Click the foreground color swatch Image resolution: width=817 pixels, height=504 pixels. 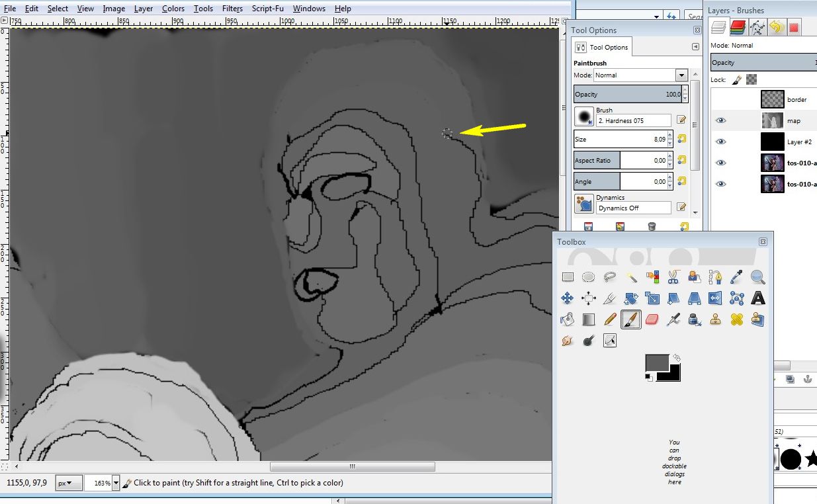pos(656,362)
